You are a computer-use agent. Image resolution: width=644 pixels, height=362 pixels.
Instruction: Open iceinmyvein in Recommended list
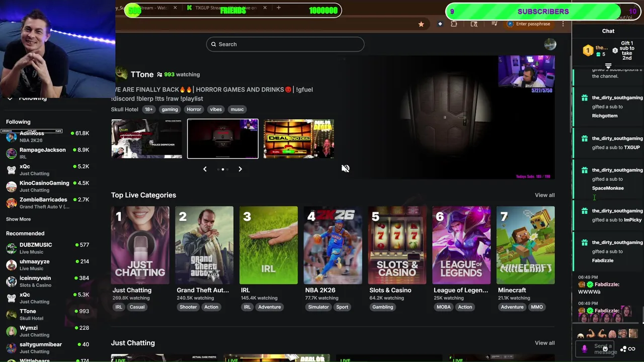point(48,281)
